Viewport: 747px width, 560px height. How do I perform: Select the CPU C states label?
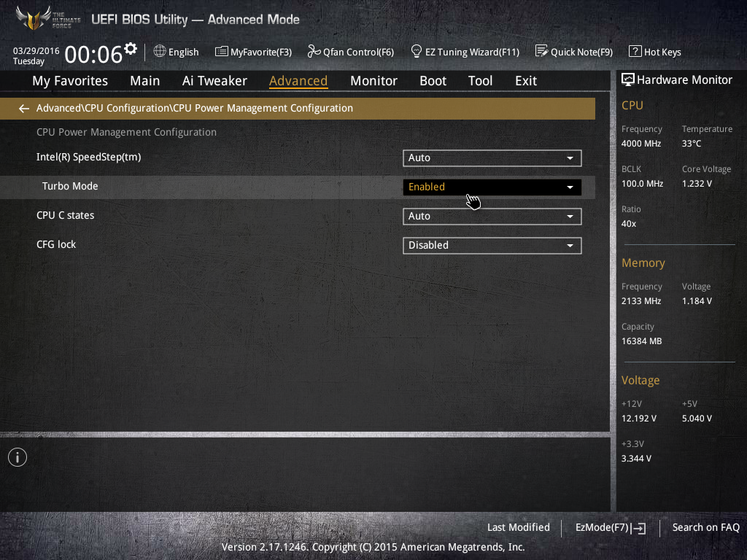pos(65,215)
